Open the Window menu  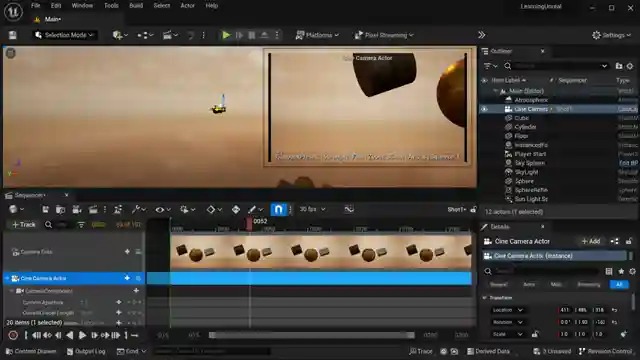82,6
